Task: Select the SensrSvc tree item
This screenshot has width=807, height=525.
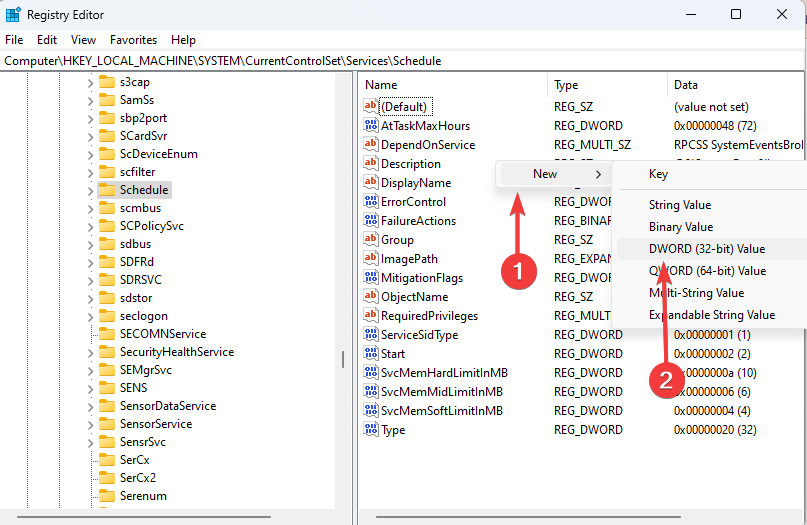Action: click(143, 442)
